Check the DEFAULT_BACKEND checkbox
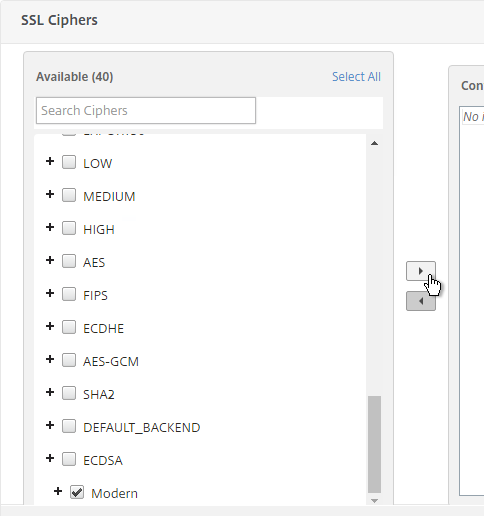The width and height of the screenshot is (484, 516). coord(69,426)
